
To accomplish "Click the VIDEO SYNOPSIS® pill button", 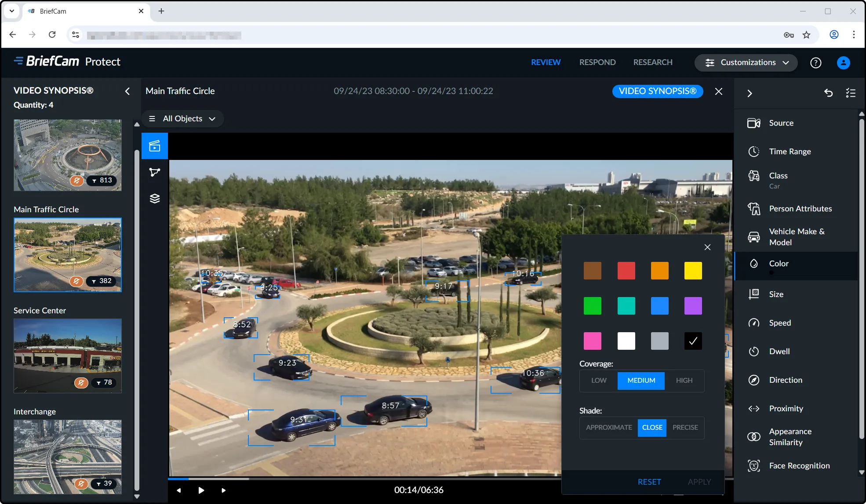I will click(657, 91).
